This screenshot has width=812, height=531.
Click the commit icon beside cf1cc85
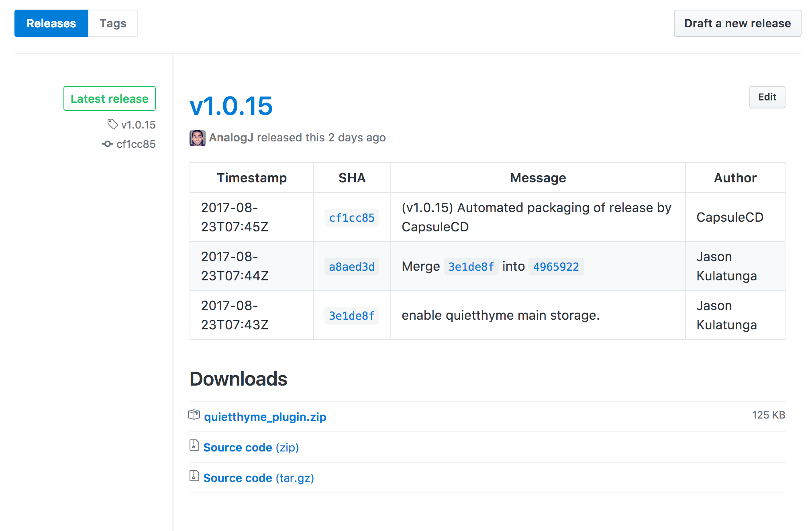107,144
